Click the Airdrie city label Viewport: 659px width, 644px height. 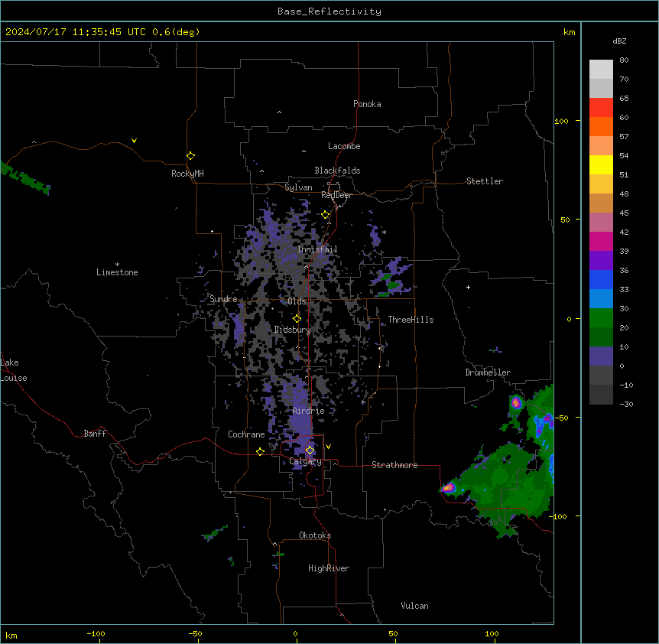[x=309, y=411]
